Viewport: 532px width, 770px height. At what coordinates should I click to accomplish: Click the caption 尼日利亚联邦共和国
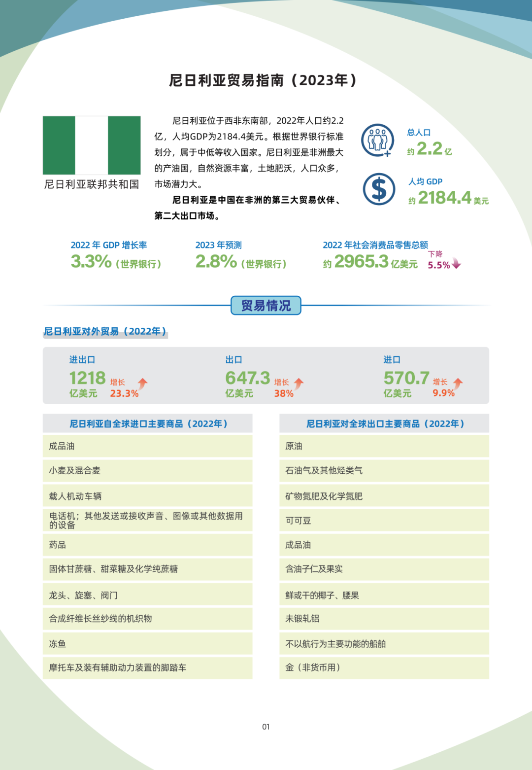92,184
